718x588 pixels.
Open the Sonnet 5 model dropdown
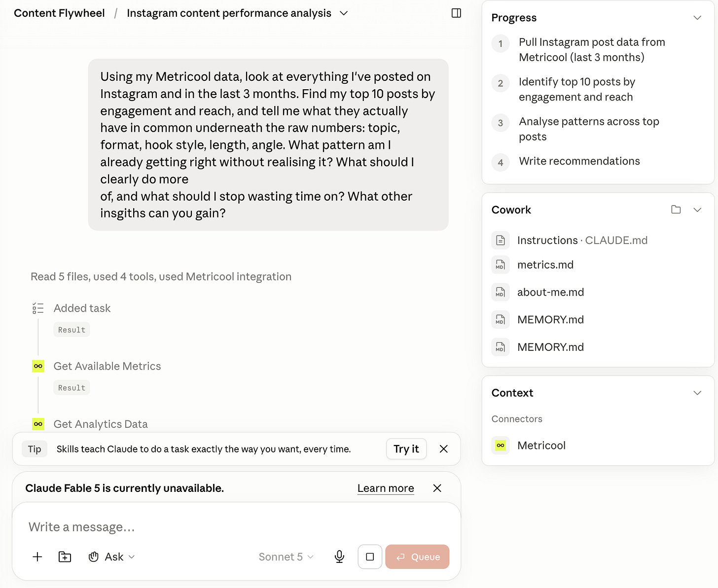tap(286, 557)
